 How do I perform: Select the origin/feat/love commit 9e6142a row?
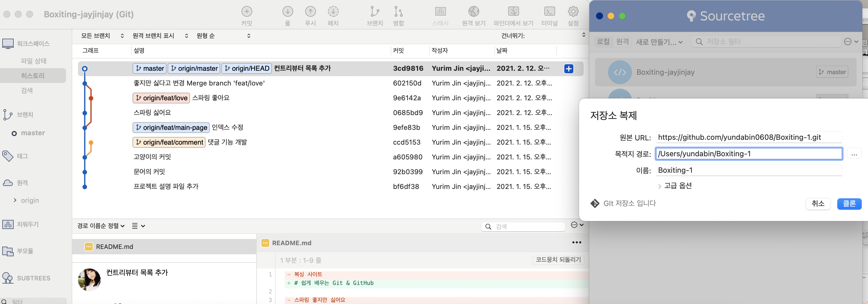[330, 98]
